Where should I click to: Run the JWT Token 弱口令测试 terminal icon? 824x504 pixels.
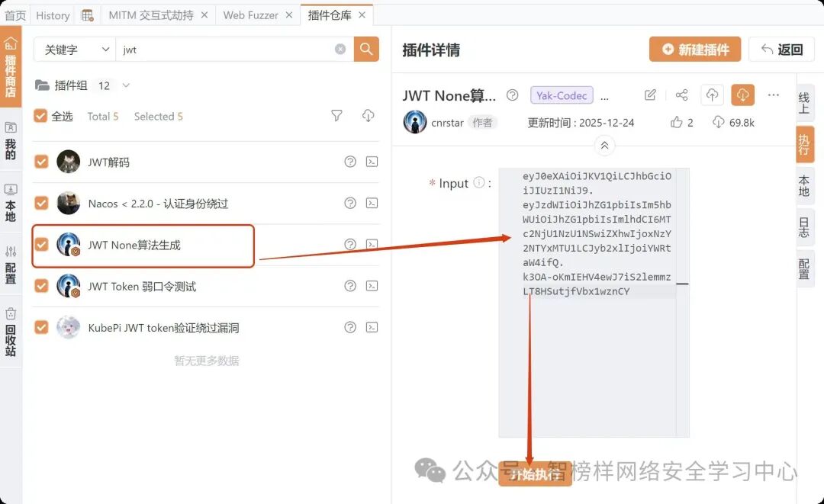click(x=372, y=286)
